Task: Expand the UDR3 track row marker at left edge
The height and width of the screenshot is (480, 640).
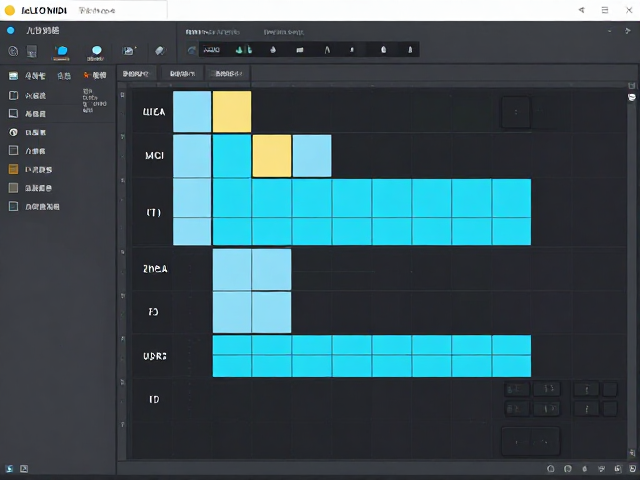Action: 122,339
